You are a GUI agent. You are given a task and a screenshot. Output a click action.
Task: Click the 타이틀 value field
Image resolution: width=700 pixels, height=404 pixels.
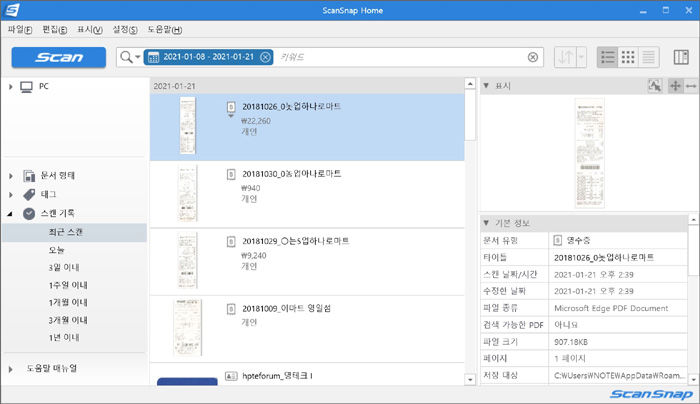point(617,258)
